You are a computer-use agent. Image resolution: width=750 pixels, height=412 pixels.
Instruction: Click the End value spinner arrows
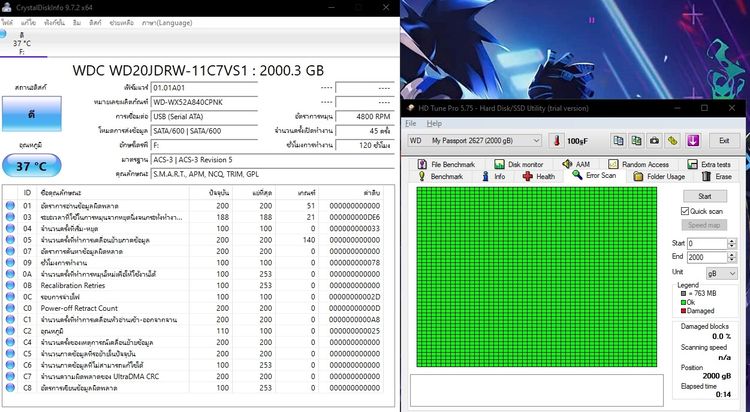click(731, 257)
